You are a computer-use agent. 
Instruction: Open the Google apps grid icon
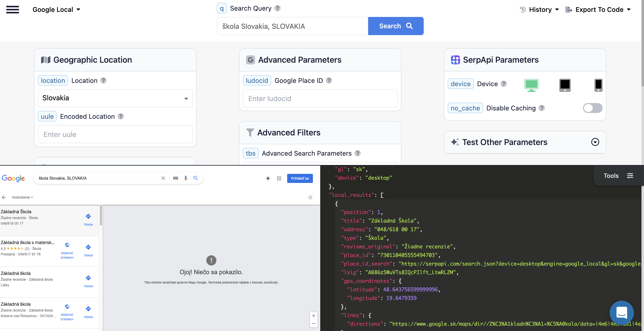[279, 178]
